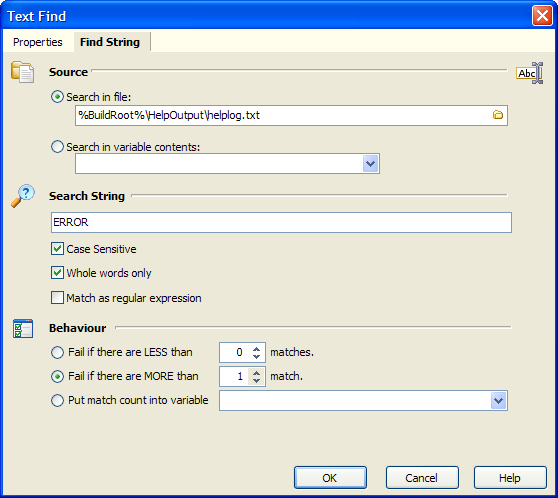
Task: Click the folder browse icon in file path field
Action: pyautogui.click(x=498, y=115)
